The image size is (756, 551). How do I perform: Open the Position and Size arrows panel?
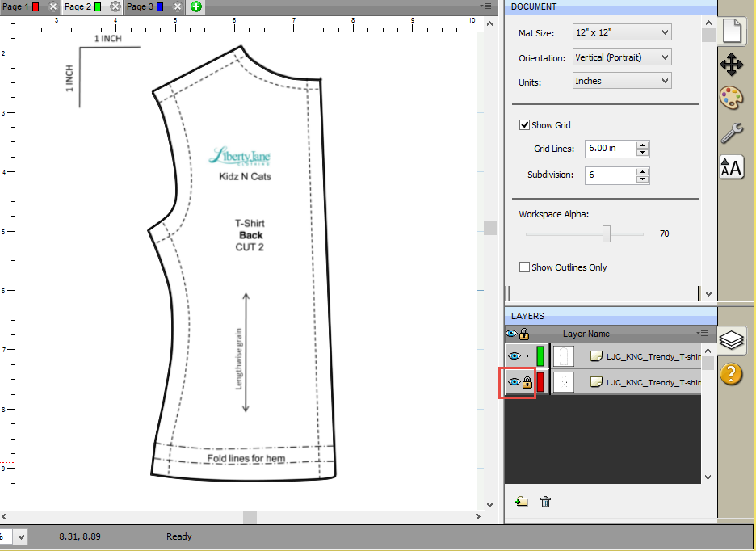pos(732,65)
